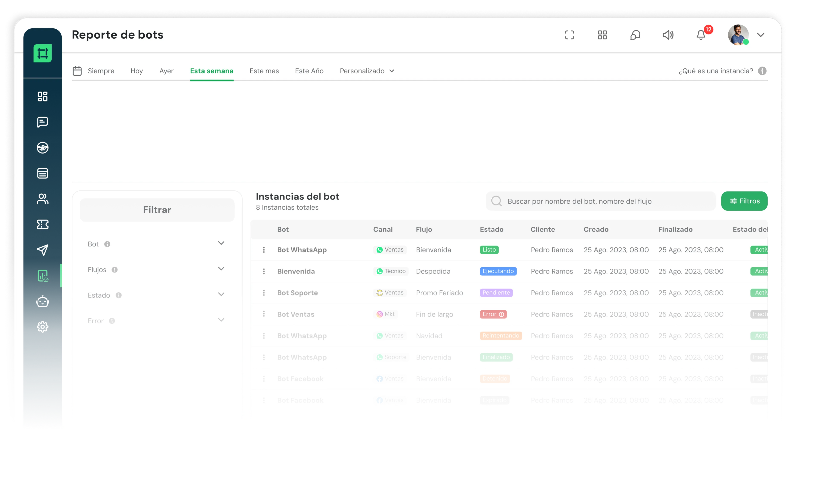Click the Listo status badge
The width and height of the screenshot is (819, 504).
pyautogui.click(x=489, y=250)
